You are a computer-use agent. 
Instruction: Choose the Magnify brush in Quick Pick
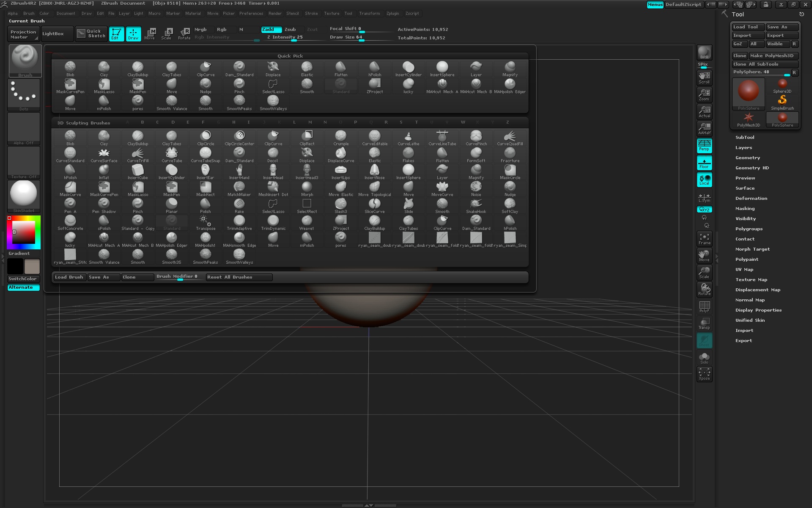point(510,69)
